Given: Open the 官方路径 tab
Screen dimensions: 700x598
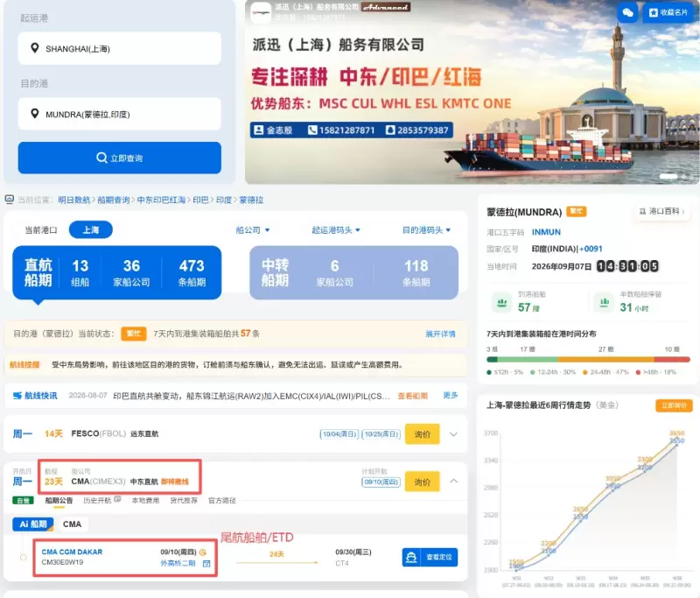Looking at the screenshot, I should pyautogui.click(x=222, y=500).
